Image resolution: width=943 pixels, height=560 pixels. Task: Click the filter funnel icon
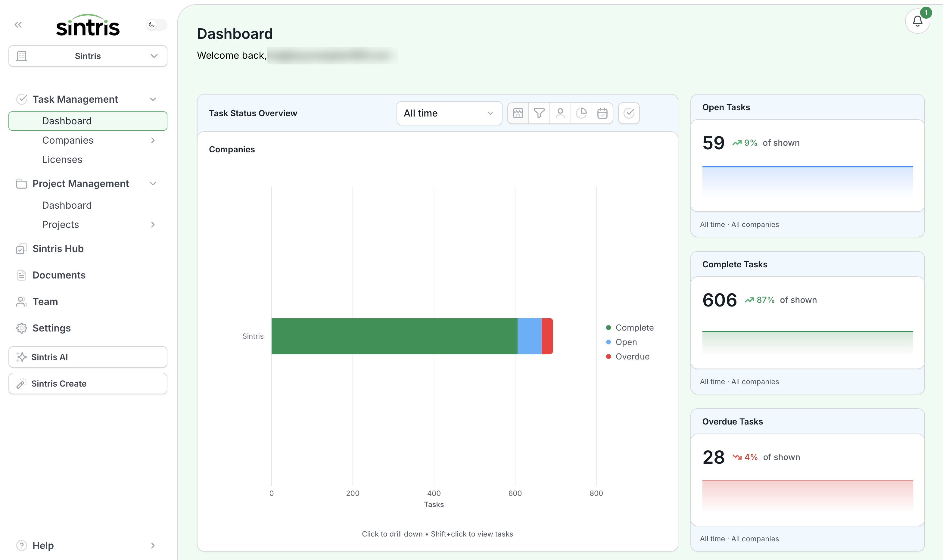point(539,113)
